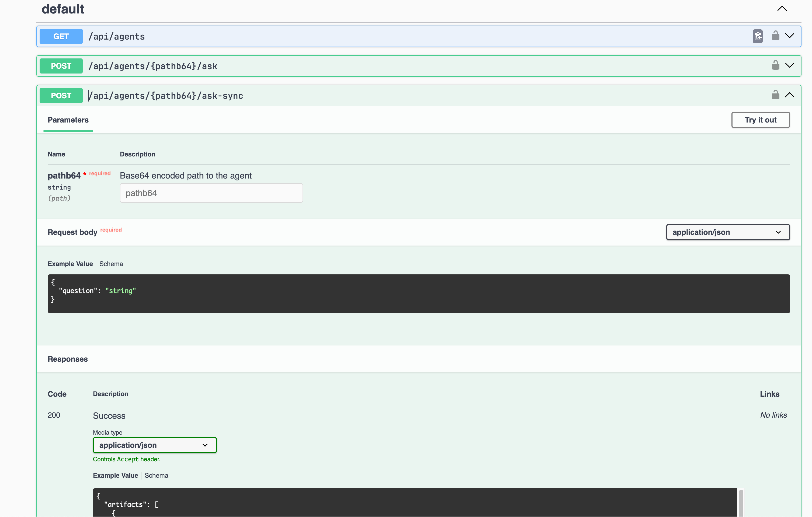Collapse the POST /ask-sync operation chevron

coord(789,95)
